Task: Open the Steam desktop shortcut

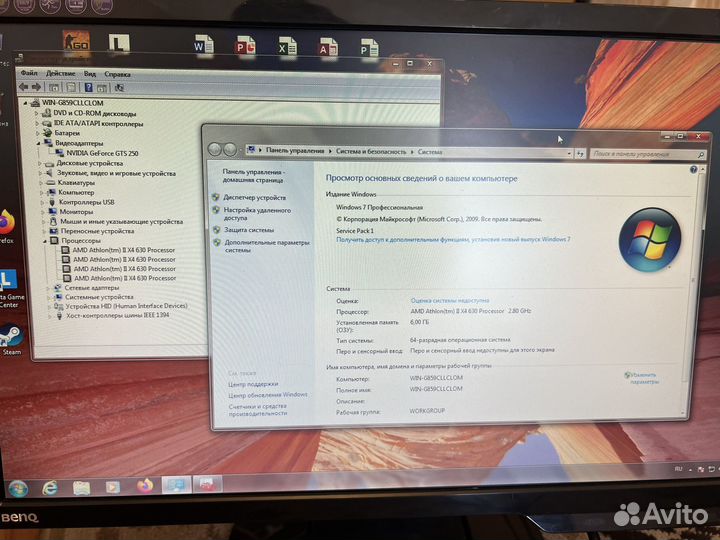Action: click(11, 339)
